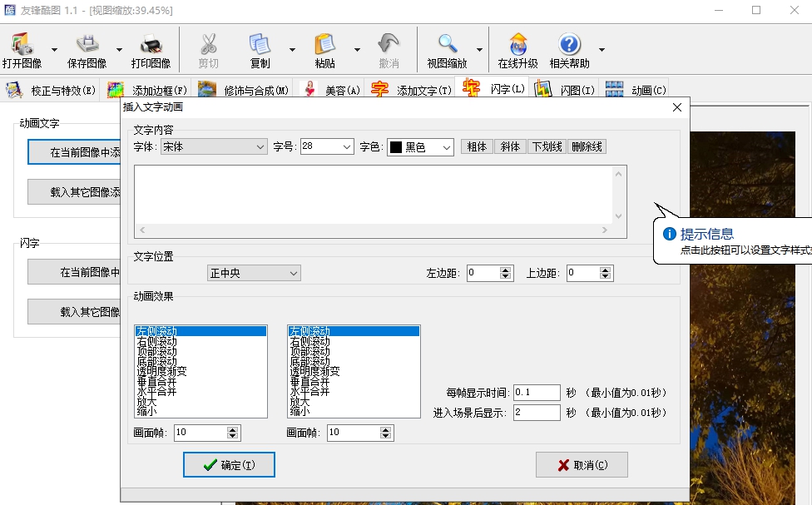This screenshot has width=812, height=505.
Task: Increase 左边距 with spinner up arrow
Action: click(x=506, y=270)
